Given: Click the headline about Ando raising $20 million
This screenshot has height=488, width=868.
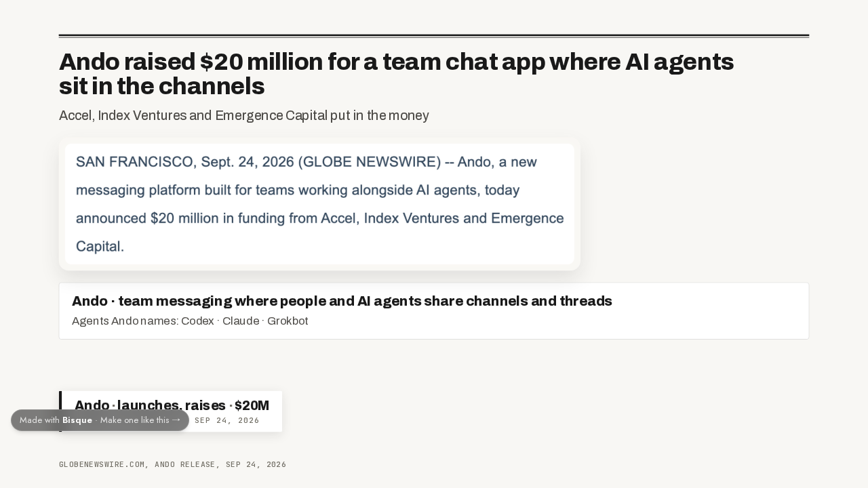Looking at the screenshot, I should [x=397, y=74].
